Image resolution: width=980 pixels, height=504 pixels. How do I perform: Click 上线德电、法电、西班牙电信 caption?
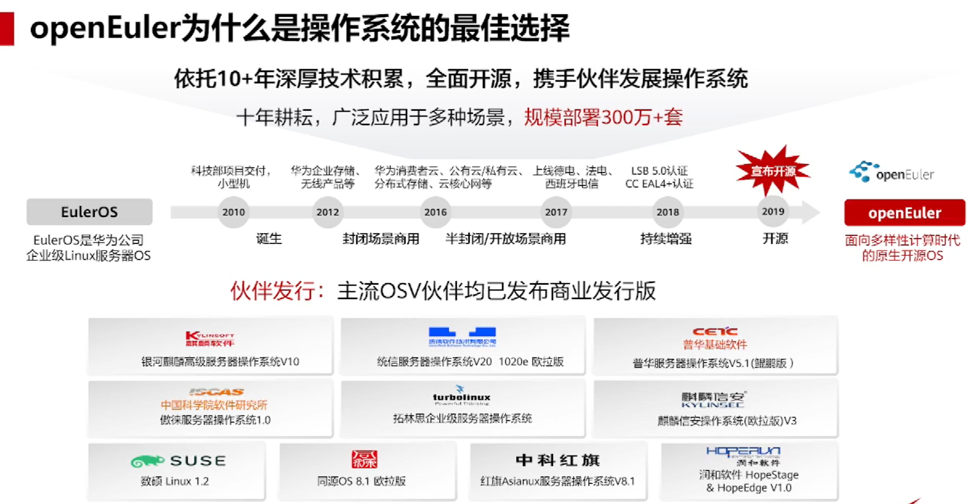click(x=572, y=177)
